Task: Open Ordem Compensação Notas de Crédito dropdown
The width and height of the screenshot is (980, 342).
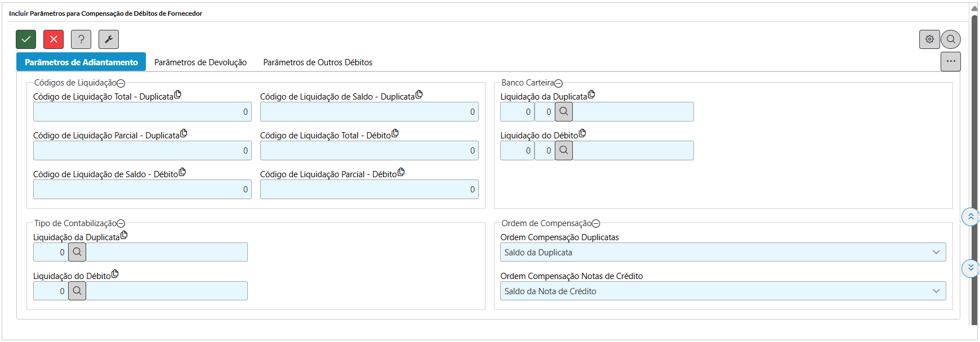Action: 723,291
